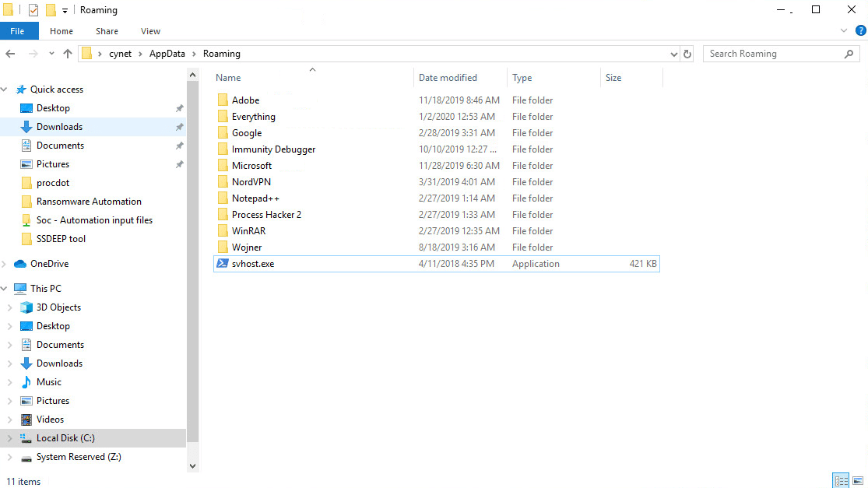Click the pin icon beside Documents

(x=179, y=146)
